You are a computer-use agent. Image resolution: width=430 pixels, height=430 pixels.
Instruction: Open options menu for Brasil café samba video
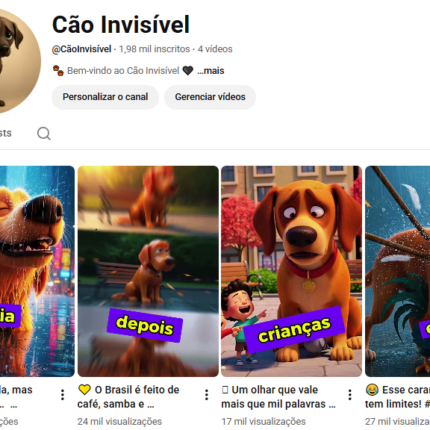pyautogui.click(x=207, y=395)
